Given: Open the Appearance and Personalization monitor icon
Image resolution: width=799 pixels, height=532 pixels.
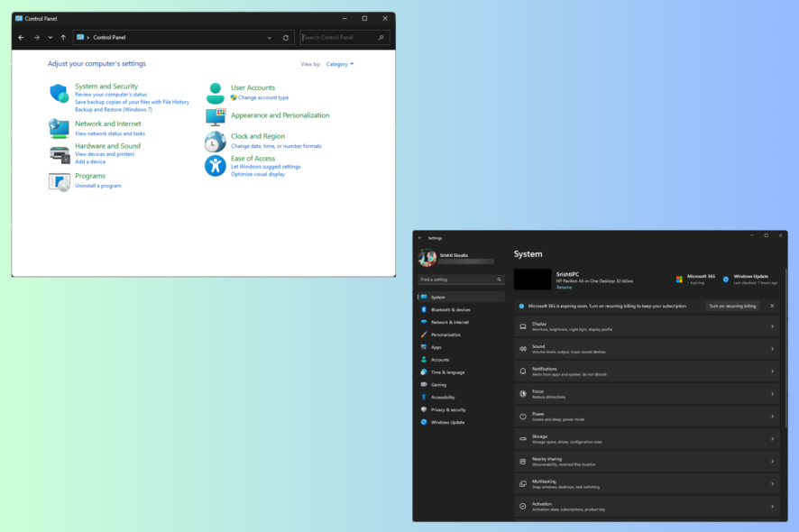Looking at the screenshot, I should click(x=216, y=116).
